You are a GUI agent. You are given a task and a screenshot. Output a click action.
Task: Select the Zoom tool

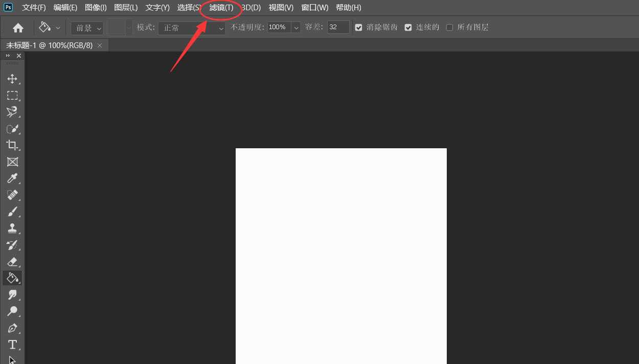12,311
